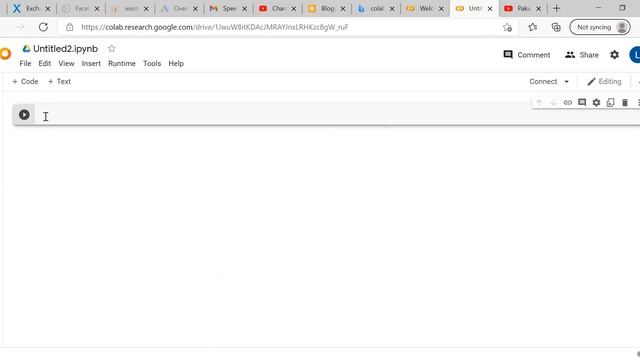Mirror cell in tab icon
Image resolution: width=640 pixels, height=360 pixels.
pos(610,102)
